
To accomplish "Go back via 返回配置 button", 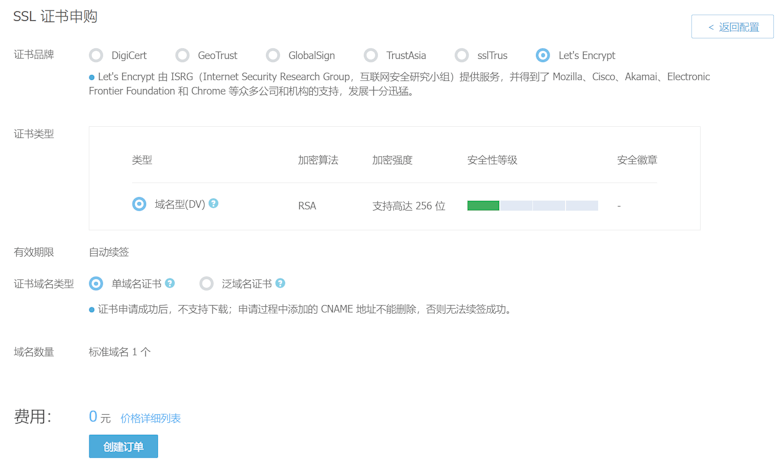I will (x=732, y=27).
